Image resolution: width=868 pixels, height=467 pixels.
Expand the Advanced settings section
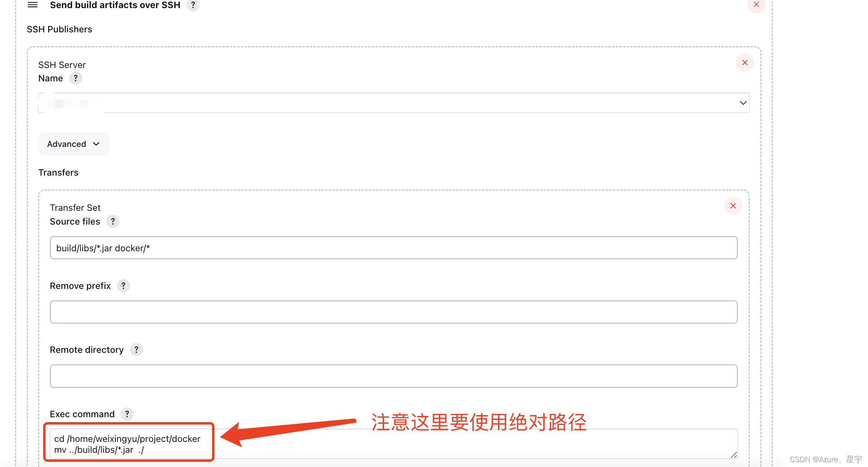(73, 144)
